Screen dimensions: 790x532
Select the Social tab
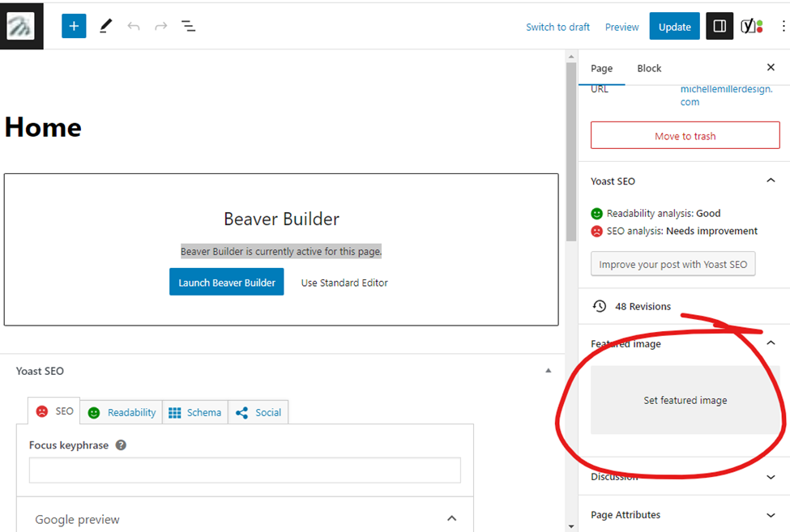pyautogui.click(x=258, y=413)
